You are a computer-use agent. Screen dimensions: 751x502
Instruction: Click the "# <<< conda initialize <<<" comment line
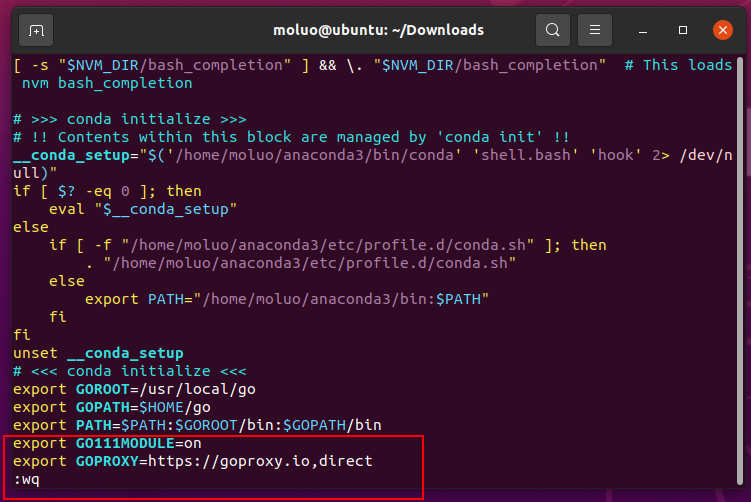130,371
